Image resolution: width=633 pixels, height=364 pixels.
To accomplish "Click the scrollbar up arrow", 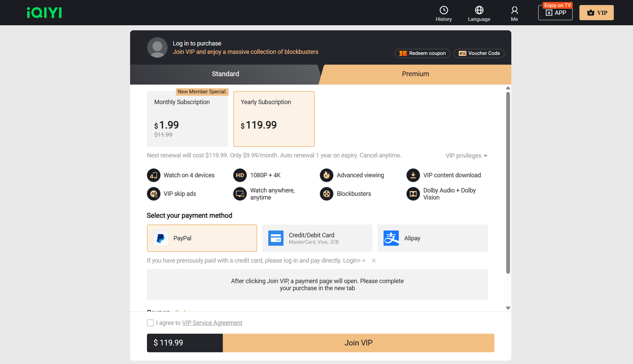I will click(508, 88).
